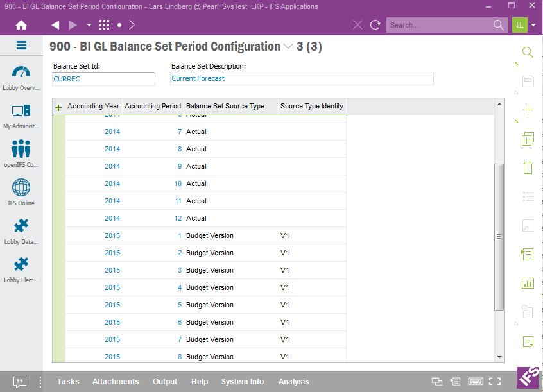
Task: Open the vertical dots menu in bottom bar
Action: click(40, 382)
